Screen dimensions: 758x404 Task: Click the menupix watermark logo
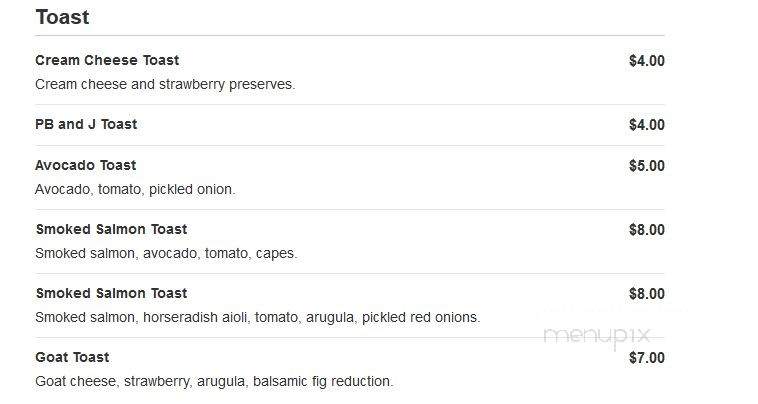click(x=597, y=336)
